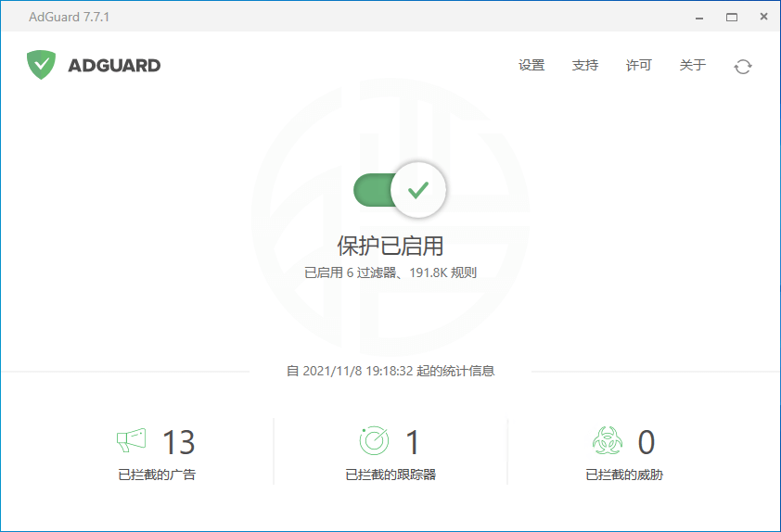Viewport: 781px width, 532px height.
Task: Click the AdGuard shield logo icon
Action: click(x=41, y=65)
